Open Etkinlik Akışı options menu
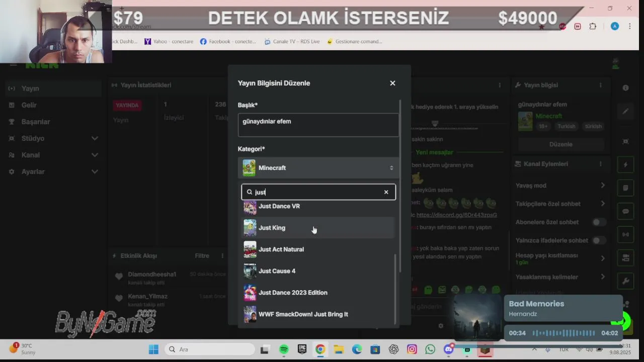The image size is (644, 362). point(222,256)
